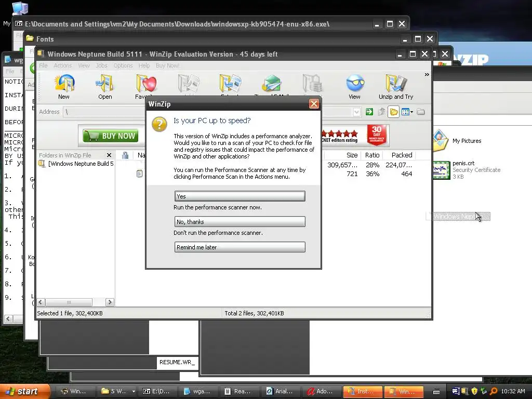
Task: Click the Rea... taskbar button
Action: pyautogui.click(x=240, y=391)
